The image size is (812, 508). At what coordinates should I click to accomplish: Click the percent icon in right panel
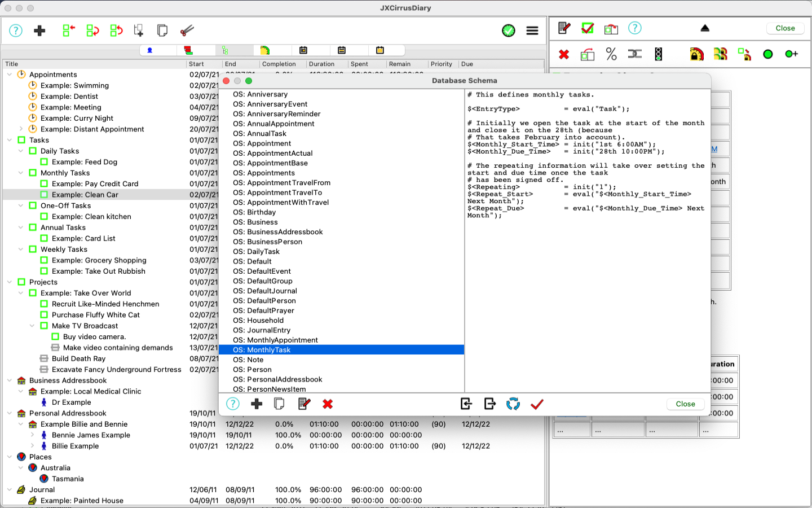[611, 54]
